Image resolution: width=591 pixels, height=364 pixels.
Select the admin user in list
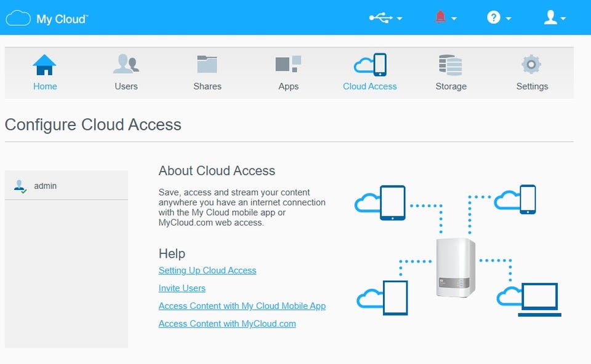pos(66,186)
